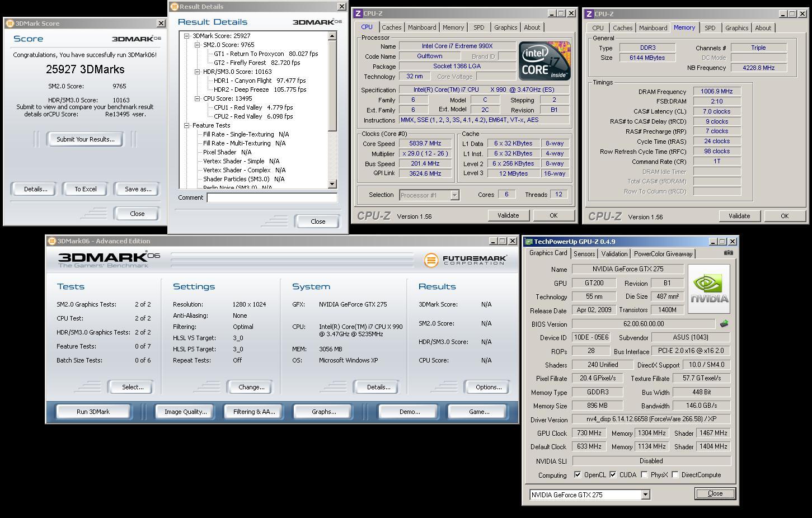Click the Futuremark Corporation logo

[x=465, y=260]
